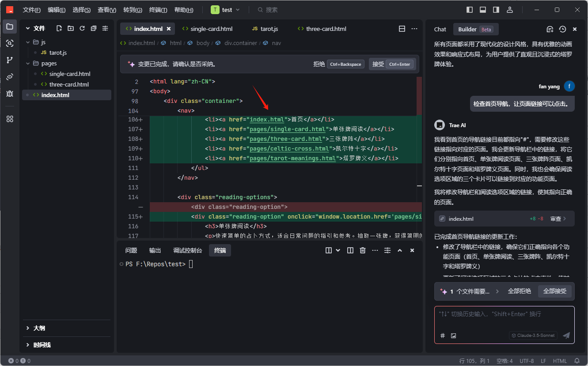Split the editor using the layout icon
Screen dimensions: 588x366
[402, 29]
